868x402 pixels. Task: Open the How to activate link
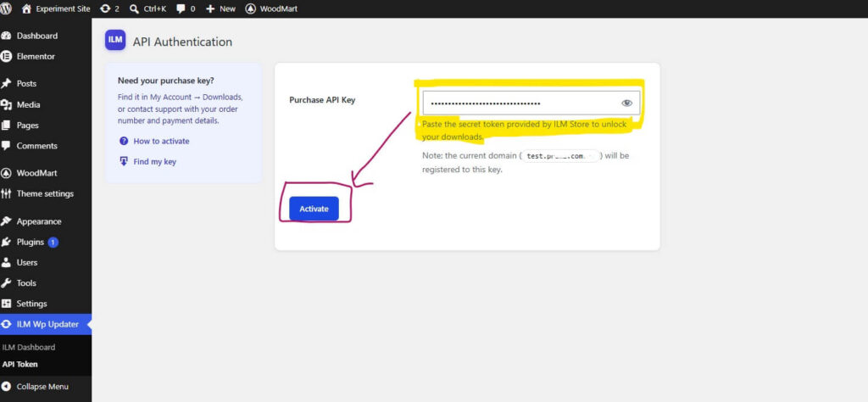pyautogui.click(x=161, y=141)
